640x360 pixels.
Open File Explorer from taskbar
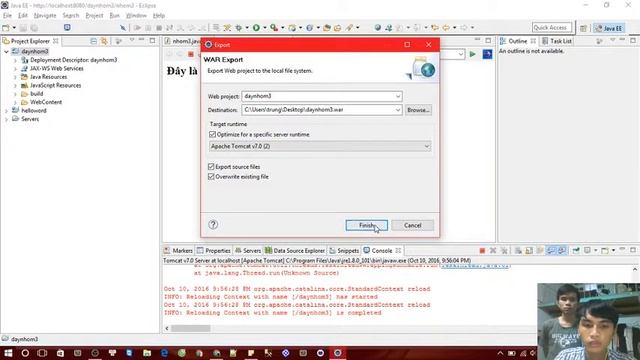click(147, 353)
